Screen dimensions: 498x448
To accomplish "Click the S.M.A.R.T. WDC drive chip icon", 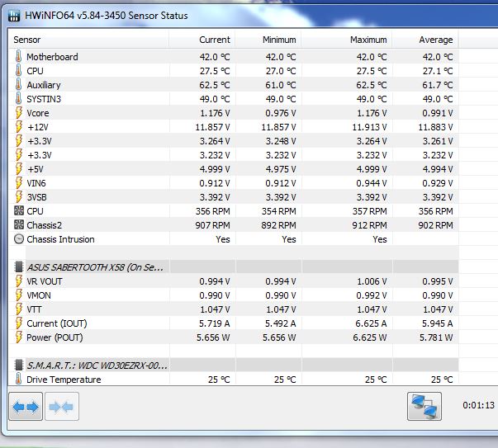I will (19, 365).
